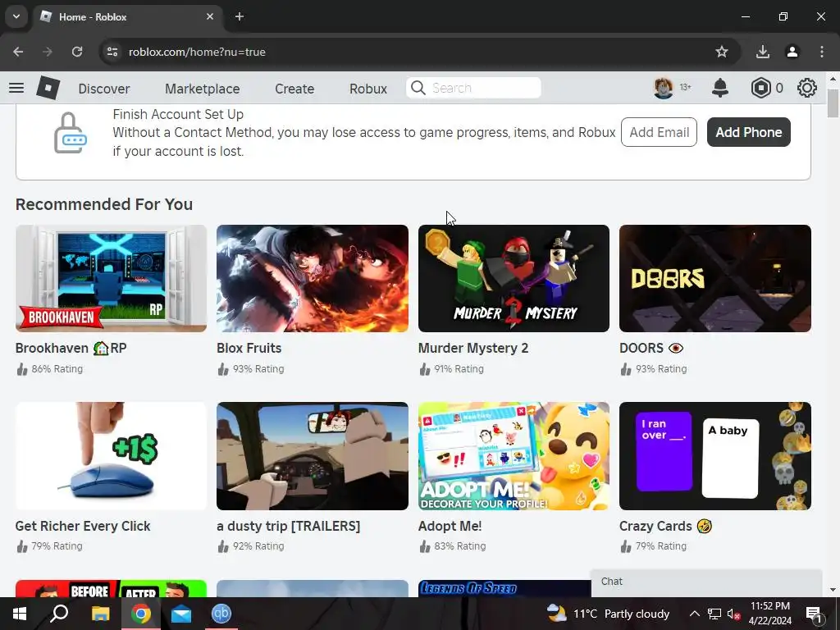840x630 pixels.
Task: Open Windows Start menu
Action: (x=20, y=614)
